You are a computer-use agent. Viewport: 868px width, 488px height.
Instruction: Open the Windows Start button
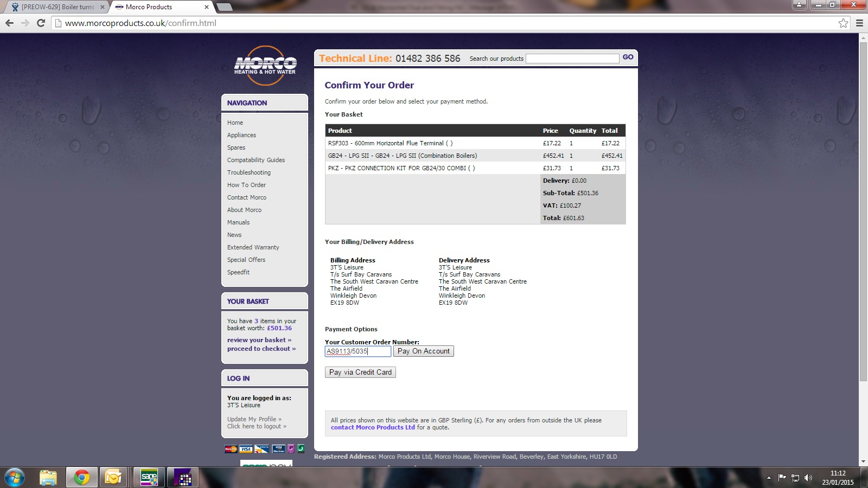(15, 477)
